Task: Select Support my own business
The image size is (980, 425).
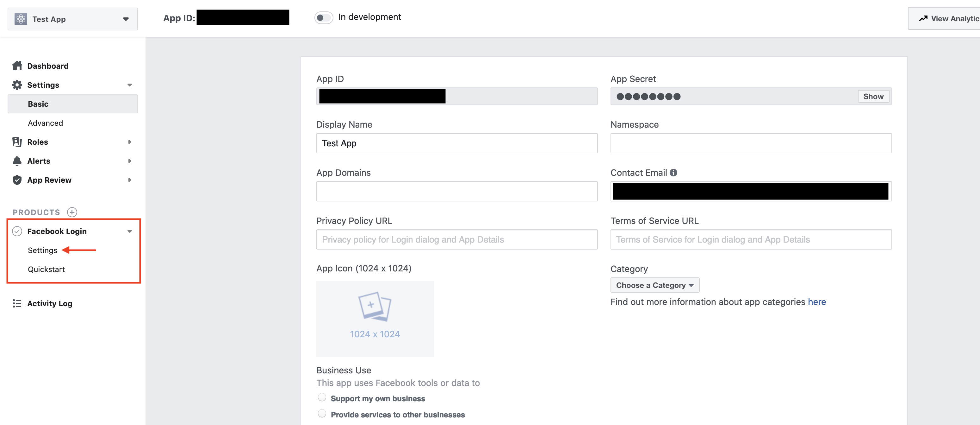Action: coord(322,397)
